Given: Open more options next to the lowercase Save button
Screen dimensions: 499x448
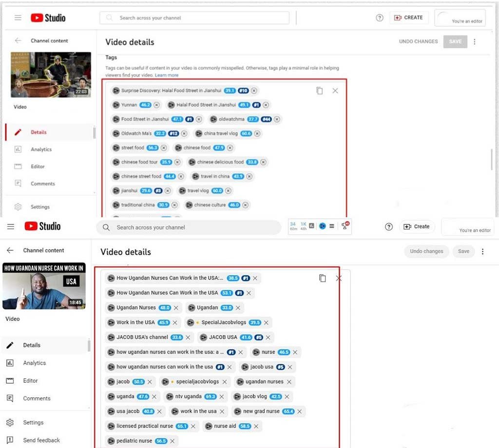Looking at the screenshot, I should 483,251.
